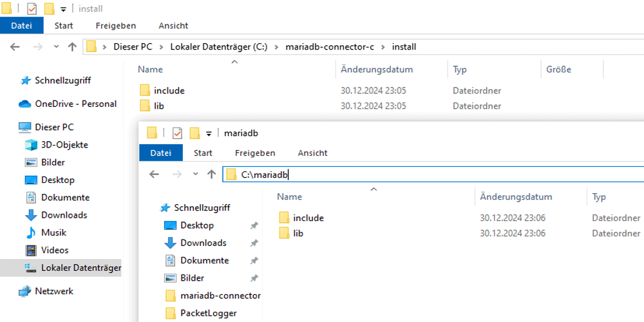Expand the chevron after mariadb-connector-c breadcrumb
This screenshot has height=322, width=644.
coord(383,47)
